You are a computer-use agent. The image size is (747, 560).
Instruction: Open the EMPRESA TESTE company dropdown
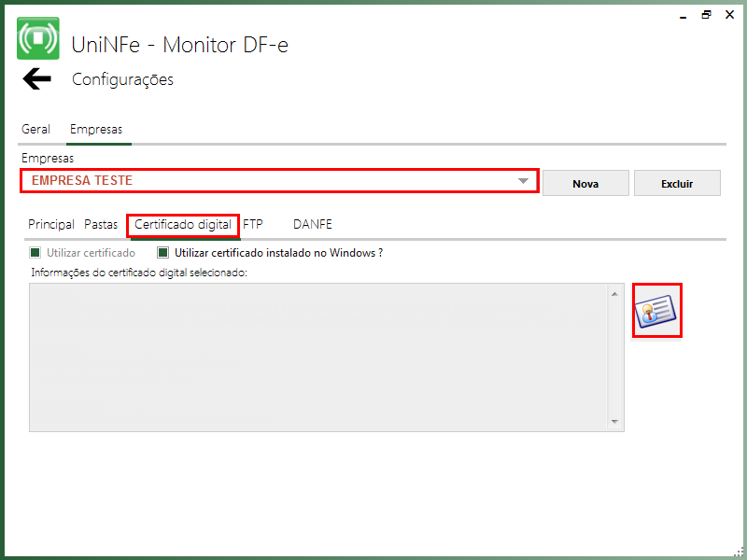(x=279, y=180)
